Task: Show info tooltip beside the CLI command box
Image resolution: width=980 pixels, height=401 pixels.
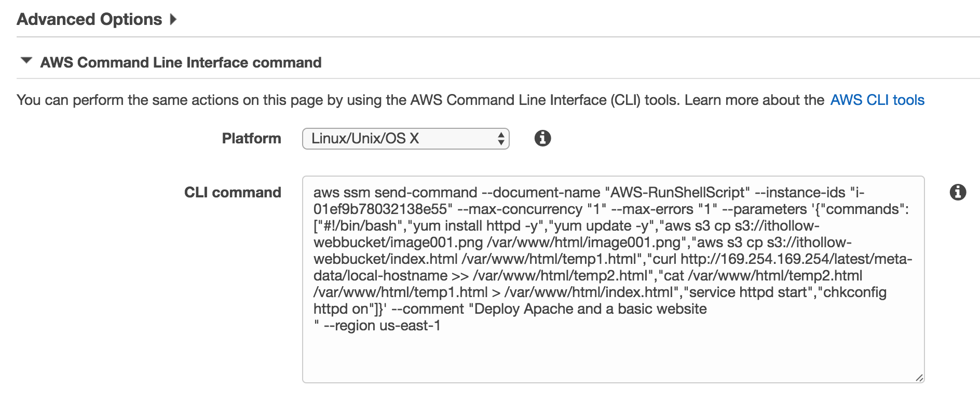Action: [x=958, y=192]
